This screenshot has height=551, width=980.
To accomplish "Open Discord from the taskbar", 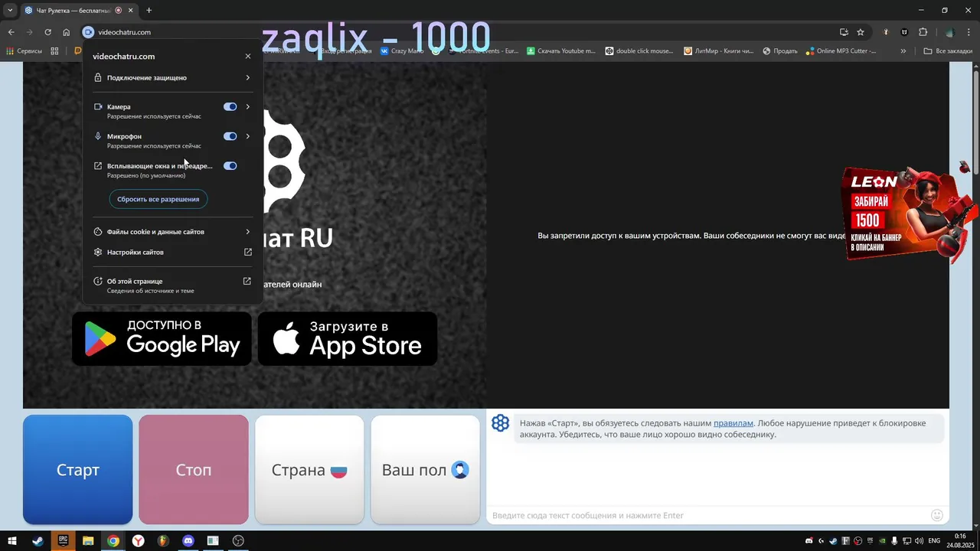I will tap(188, 541).
